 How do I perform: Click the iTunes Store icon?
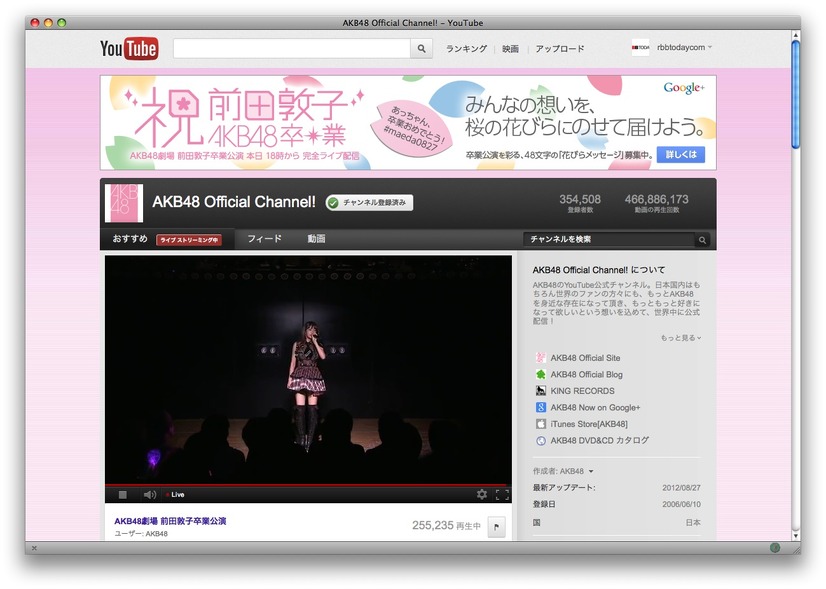(x=540, y=424)
